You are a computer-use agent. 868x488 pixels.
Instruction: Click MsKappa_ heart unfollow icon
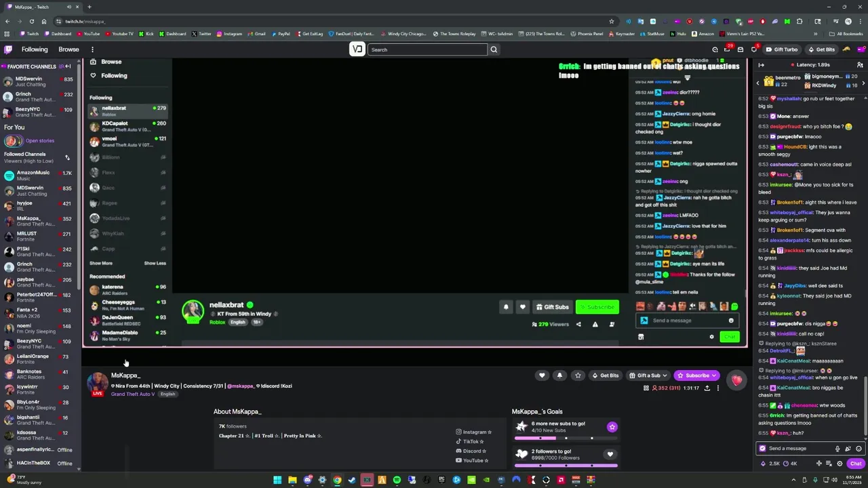click(542, 375)
